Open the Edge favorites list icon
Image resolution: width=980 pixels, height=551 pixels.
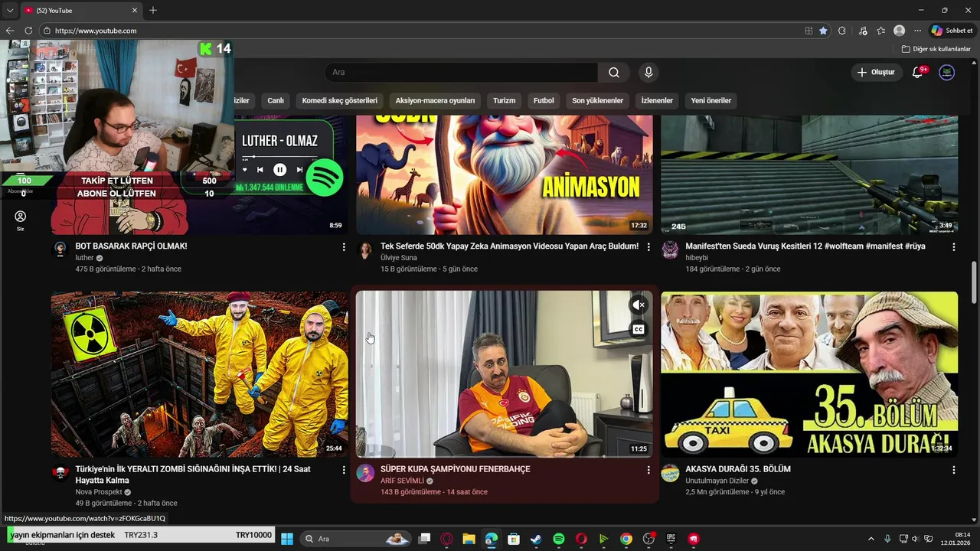[881, 31]
